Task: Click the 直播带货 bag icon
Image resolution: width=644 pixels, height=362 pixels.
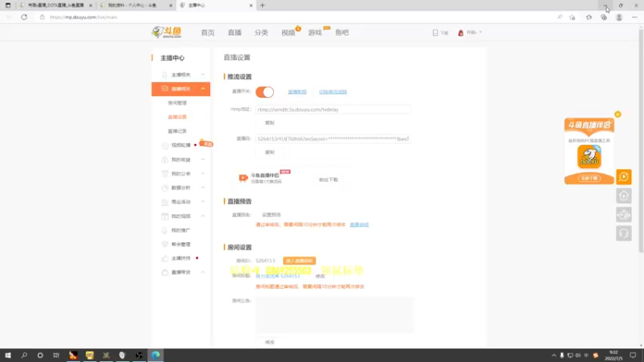Action: coord(165,273)
